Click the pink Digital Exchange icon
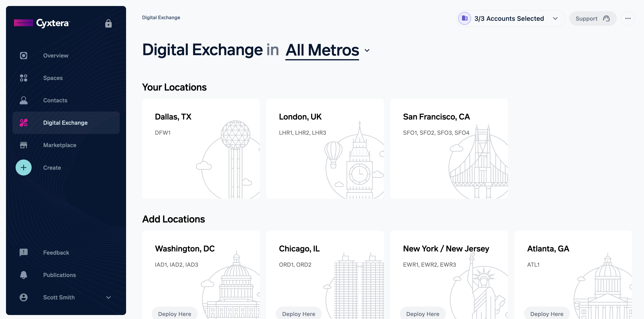644x319 pixels. (x=23, y=123)
